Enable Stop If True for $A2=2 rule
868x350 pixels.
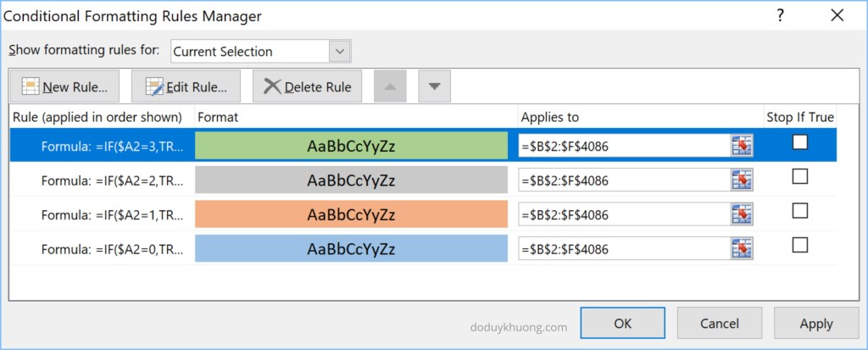point(799,177)
